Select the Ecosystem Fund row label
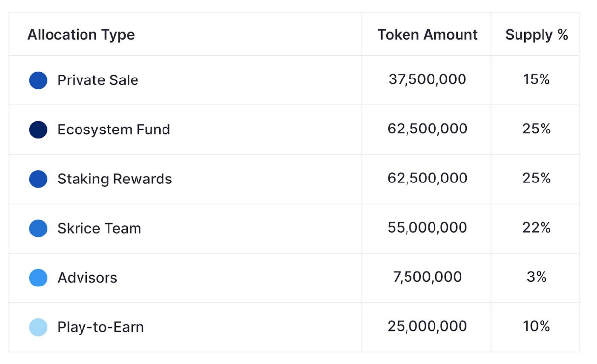 tap(114, 130)
